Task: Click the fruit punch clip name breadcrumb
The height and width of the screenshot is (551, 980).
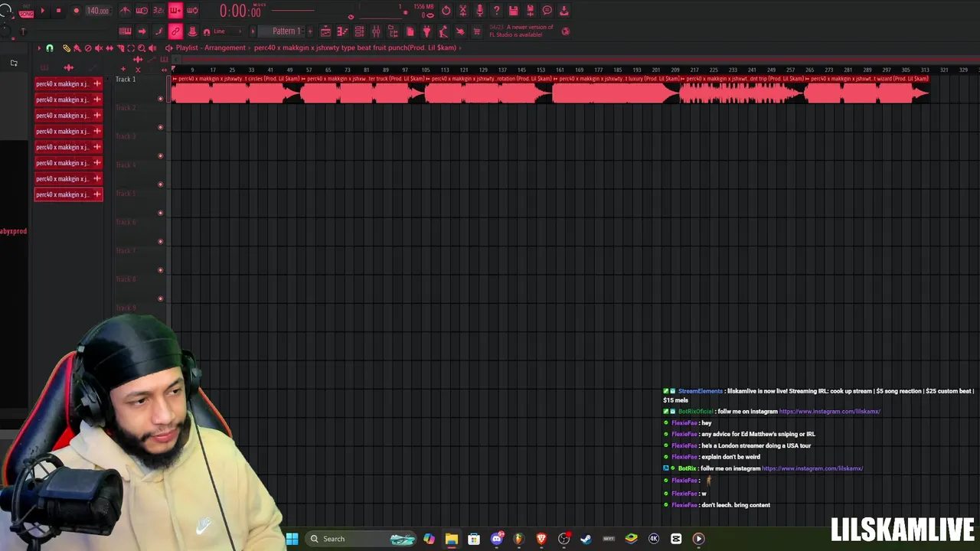Action: click(x=355, y=47)
